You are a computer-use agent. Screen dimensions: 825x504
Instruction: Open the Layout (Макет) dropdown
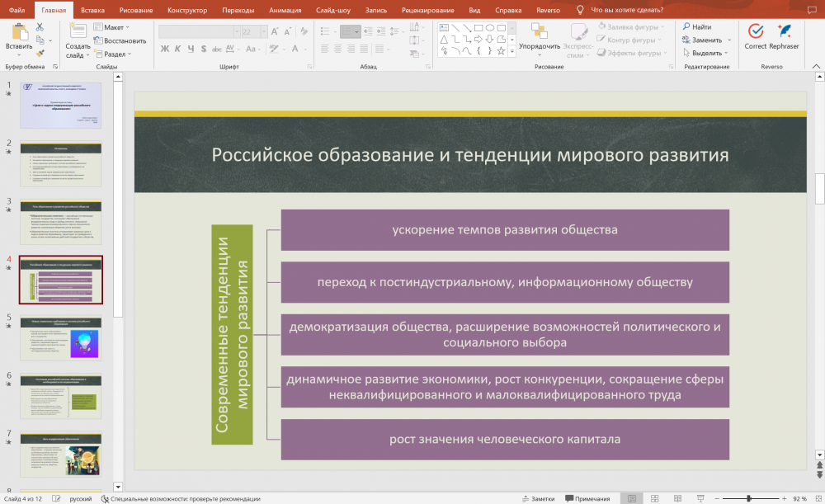113,27
